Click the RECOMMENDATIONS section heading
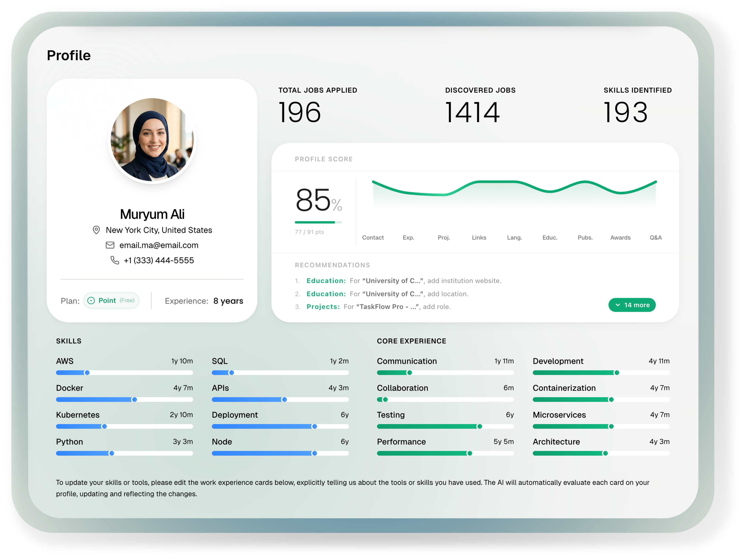745x560 pixels. click(x=333, y=265)
